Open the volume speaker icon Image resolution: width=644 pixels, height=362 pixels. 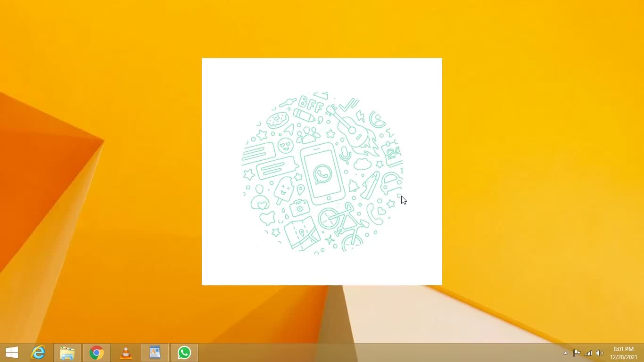click(x=600, y=353)
